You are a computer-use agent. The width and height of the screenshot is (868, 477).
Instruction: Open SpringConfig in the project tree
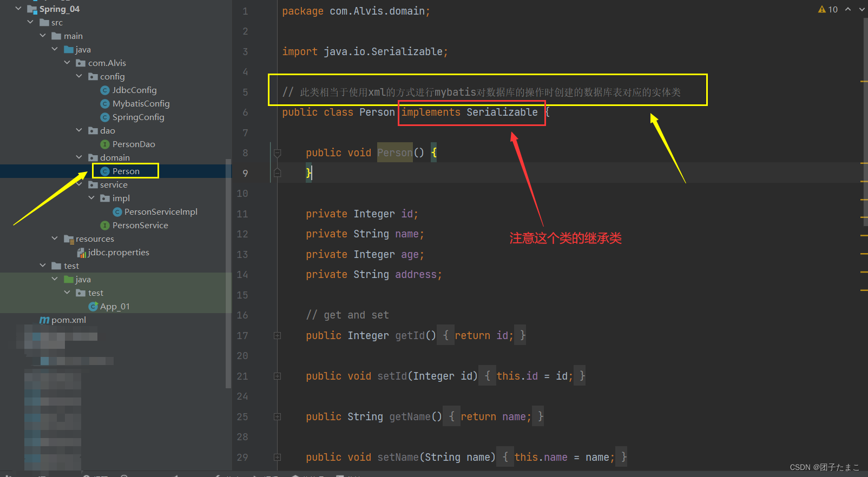click(138, 117)
